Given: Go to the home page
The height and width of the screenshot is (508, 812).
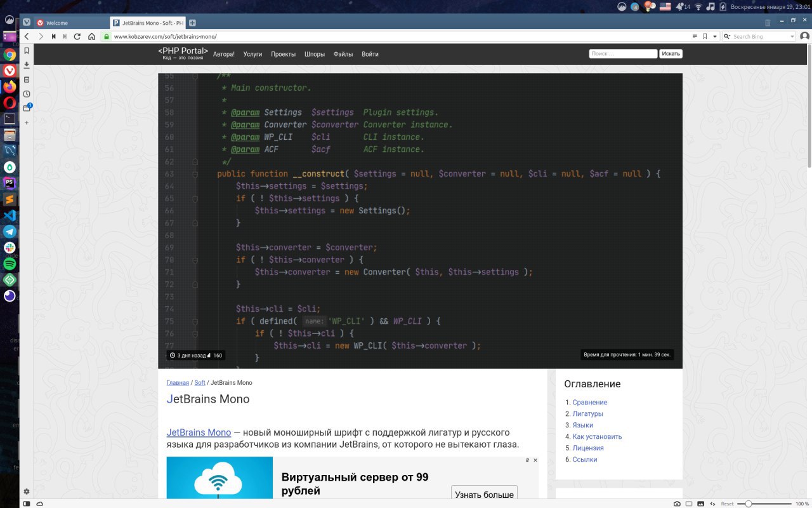Looking at the screenshot, I should point(91,37).
